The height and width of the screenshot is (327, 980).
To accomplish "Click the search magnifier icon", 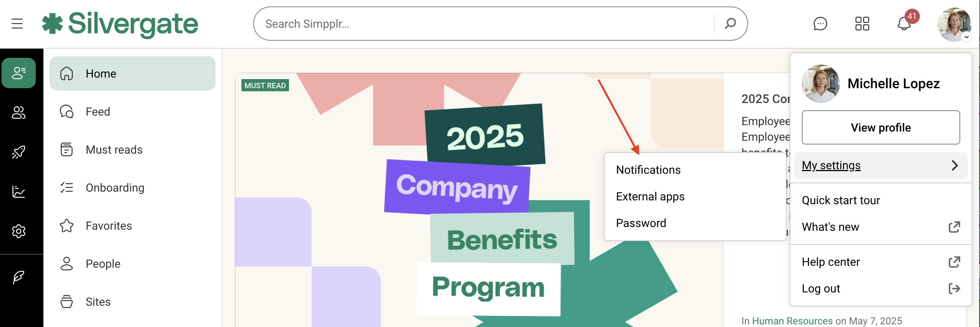I will click(x=731, y=24).
